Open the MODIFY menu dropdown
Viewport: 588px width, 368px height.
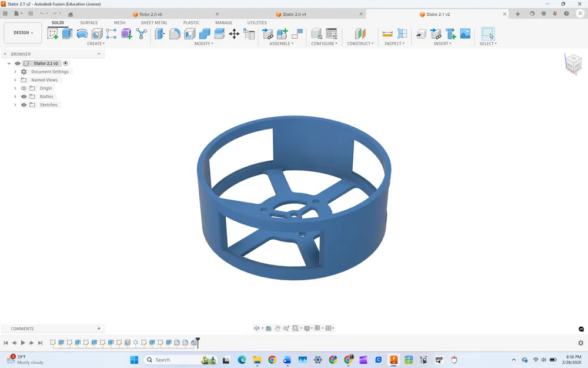203,44
